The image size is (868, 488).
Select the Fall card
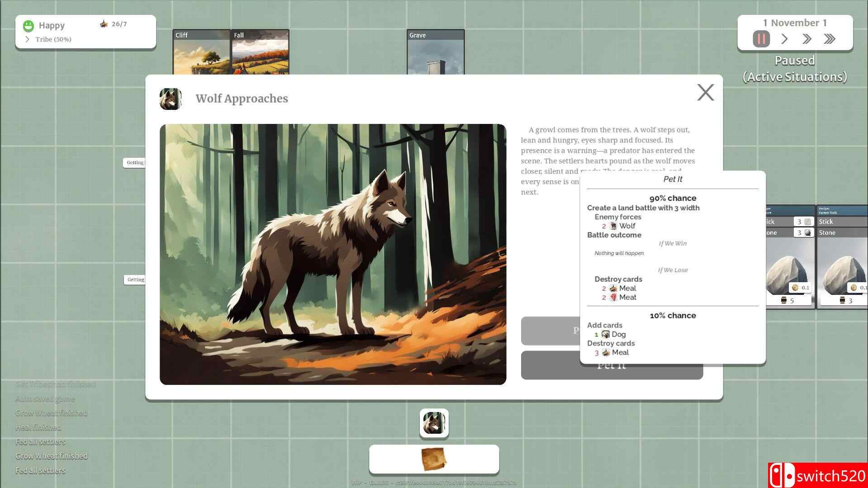click(x=260, y=52)
